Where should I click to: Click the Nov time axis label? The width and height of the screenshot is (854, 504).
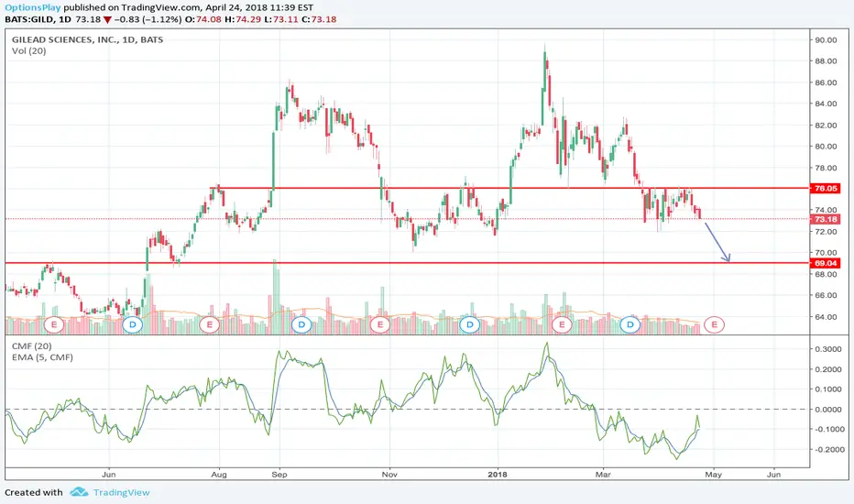coord(389,475)
